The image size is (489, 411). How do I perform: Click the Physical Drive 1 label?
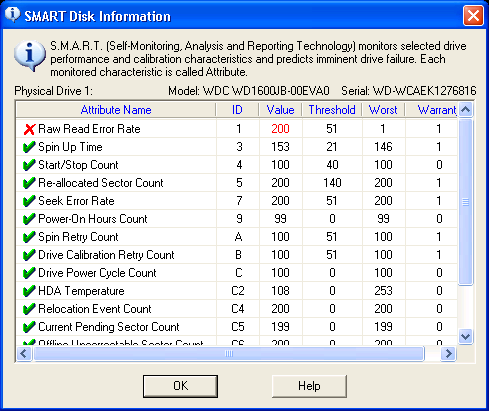54,91
